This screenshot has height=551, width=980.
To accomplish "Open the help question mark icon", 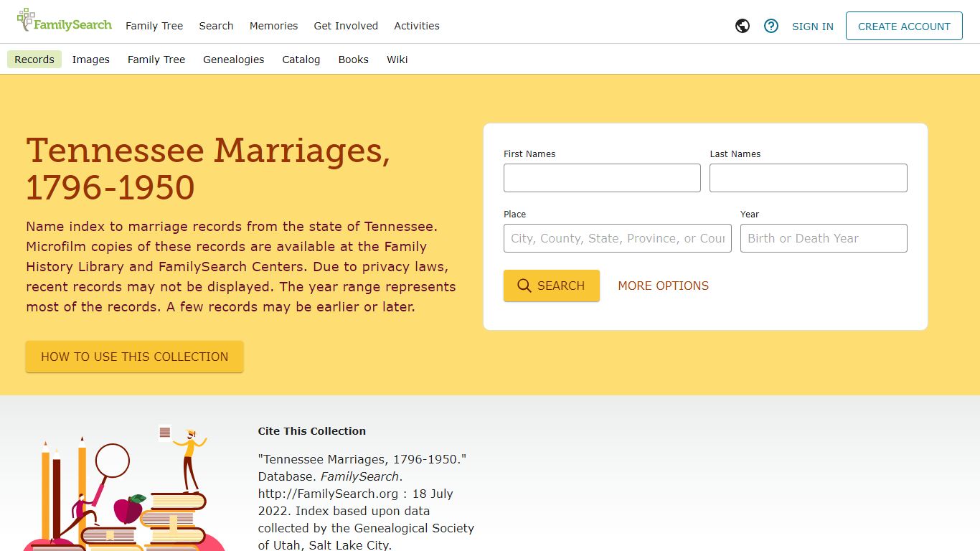I will coord(771,26).
